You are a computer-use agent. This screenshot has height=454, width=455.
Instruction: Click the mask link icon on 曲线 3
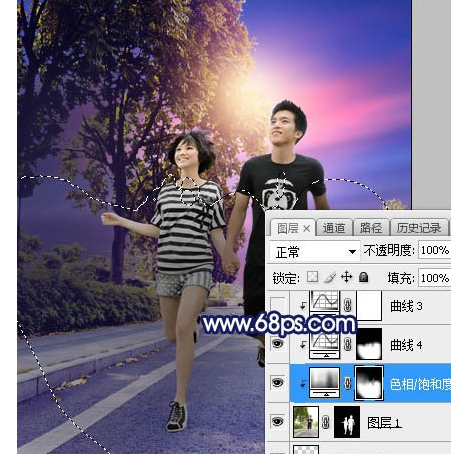coord(348,305)
